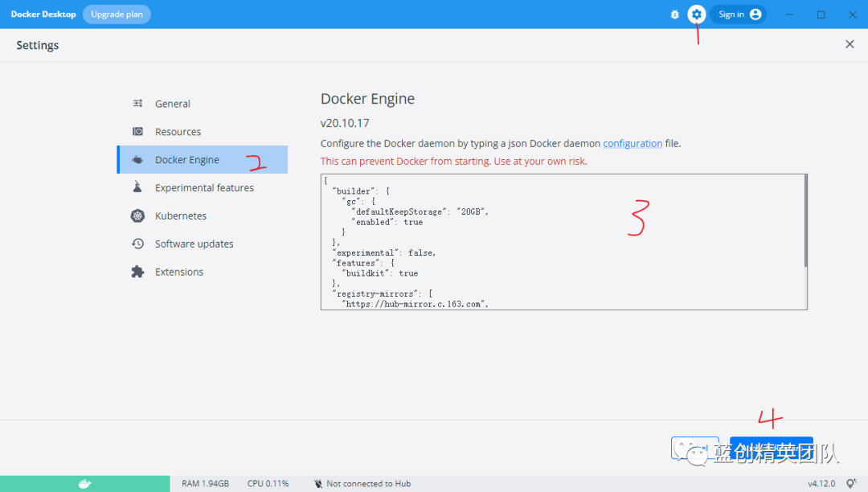Click the hub-mirror.c.163.com URL line
The width and height of the screenshot is (868, 492).
[415, 304]
